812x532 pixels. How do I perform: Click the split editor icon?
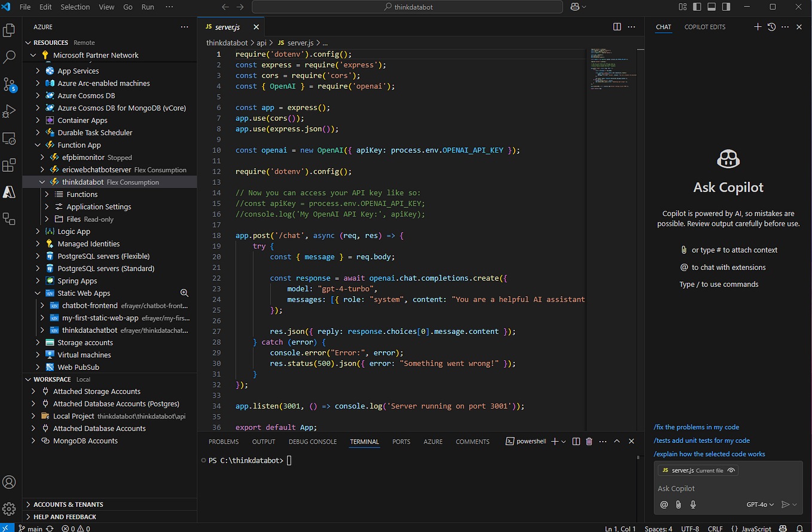point(617,27)
